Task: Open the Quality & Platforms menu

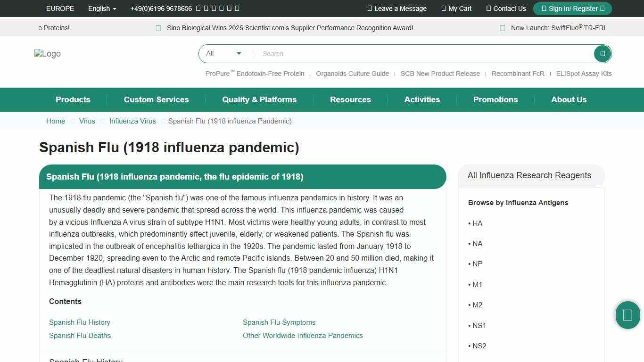Action: pos(259,100)
